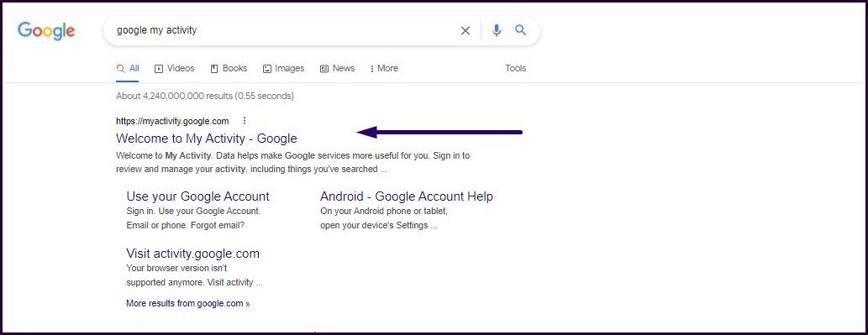Start voice search with the microphone icon
This screenshot has height=335, width=868.
pos(497,30)
